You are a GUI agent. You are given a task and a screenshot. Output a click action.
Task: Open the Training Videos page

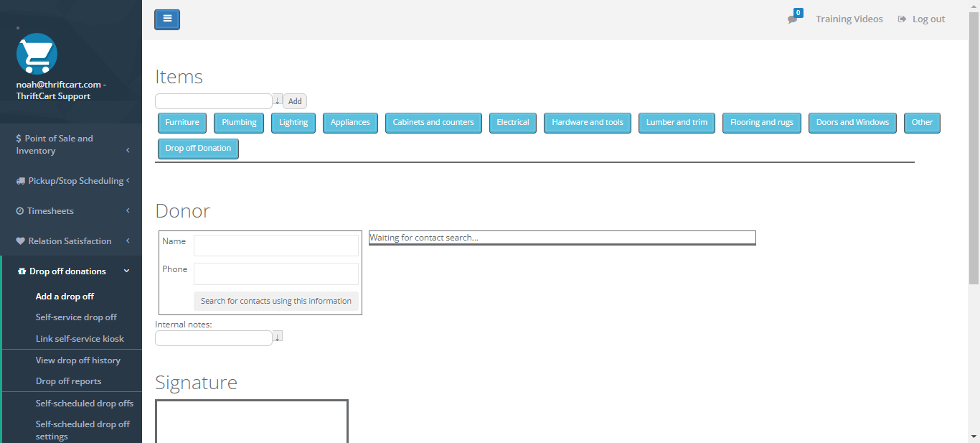[x=849, y=19]
